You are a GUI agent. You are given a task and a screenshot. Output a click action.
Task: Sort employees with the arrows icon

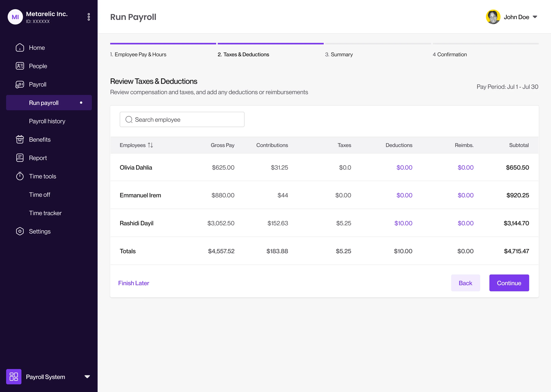151,145
